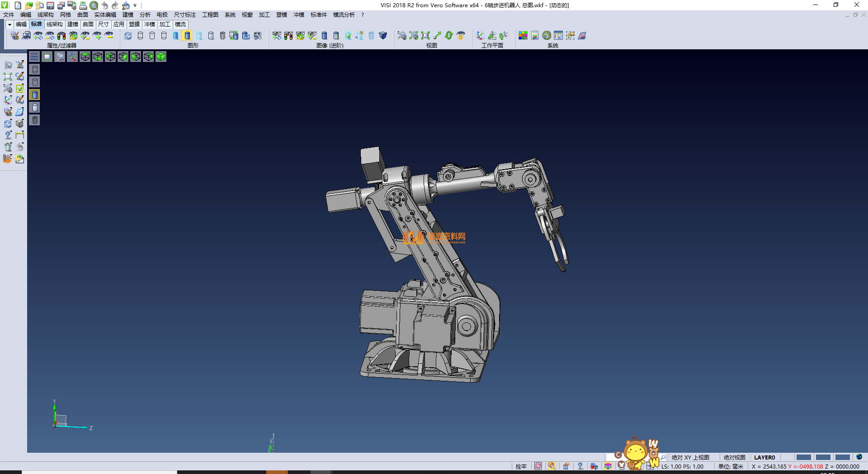Screen dimensions: 868x474
Task: Open the 实体编辑 menu
Action: point(105,15)
